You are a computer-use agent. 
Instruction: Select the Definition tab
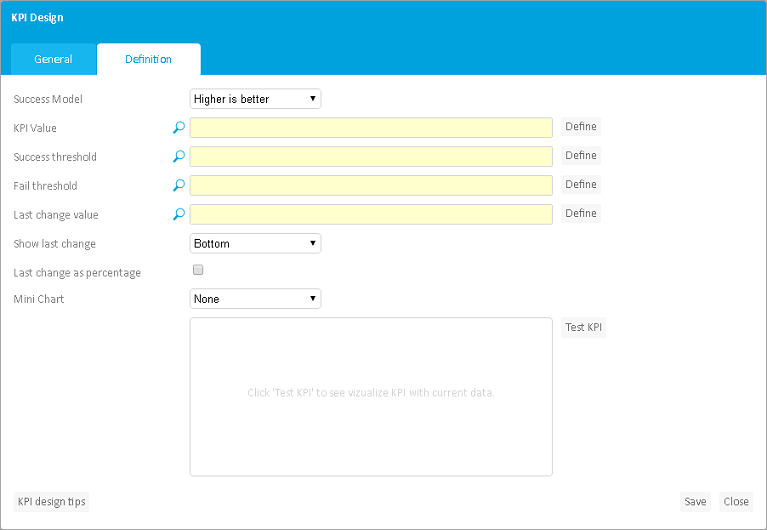coord(148,59)
